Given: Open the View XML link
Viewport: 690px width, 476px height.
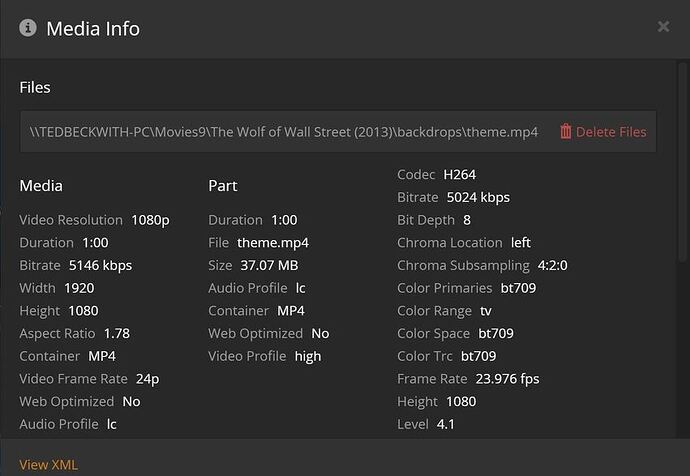Looking at the screenshot, I should [x=48, y=464].
